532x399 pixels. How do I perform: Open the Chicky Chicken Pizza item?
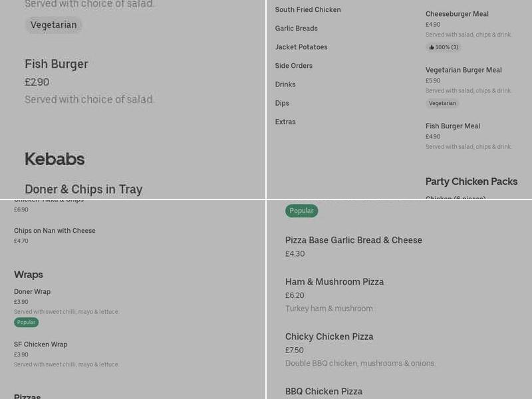[328, 336]
